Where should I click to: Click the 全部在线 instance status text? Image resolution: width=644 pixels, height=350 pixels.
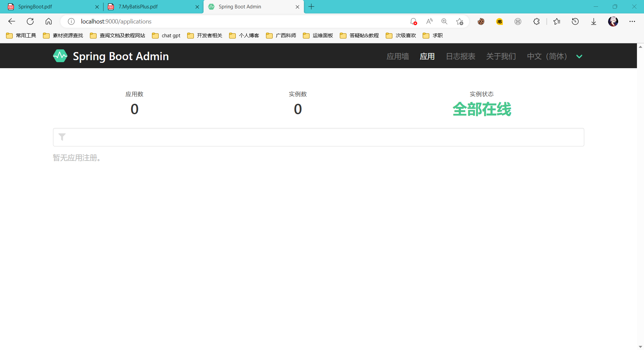pos(482,109)
